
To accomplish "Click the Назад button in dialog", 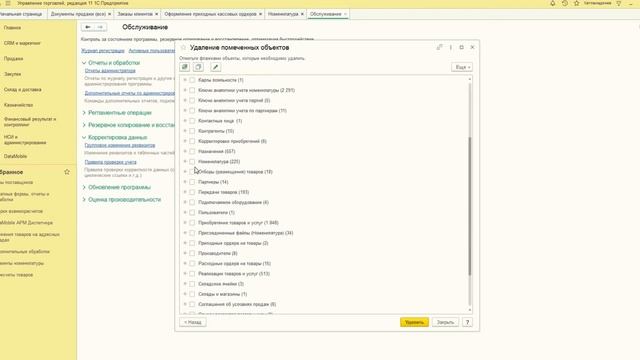I will click(193, 322).
